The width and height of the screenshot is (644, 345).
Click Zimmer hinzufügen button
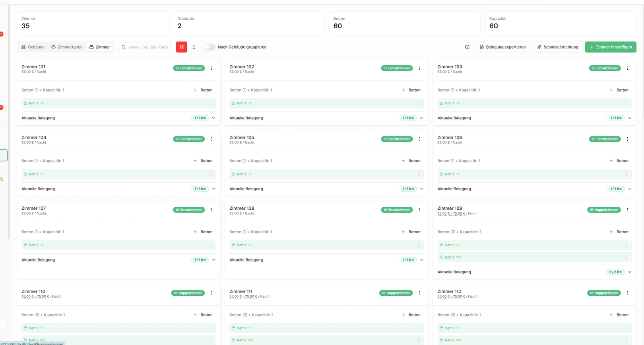point(611,47)
